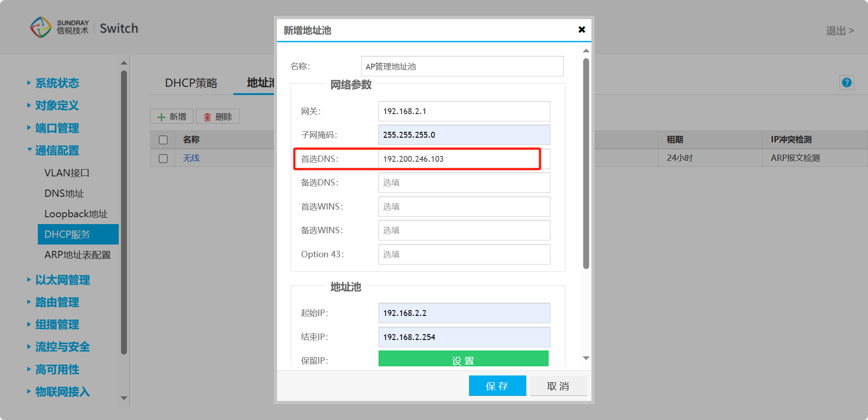Click the Sundray logo icon
Image resolution: width=868 pixels, height=420 pixels.
tap(41, 27)
